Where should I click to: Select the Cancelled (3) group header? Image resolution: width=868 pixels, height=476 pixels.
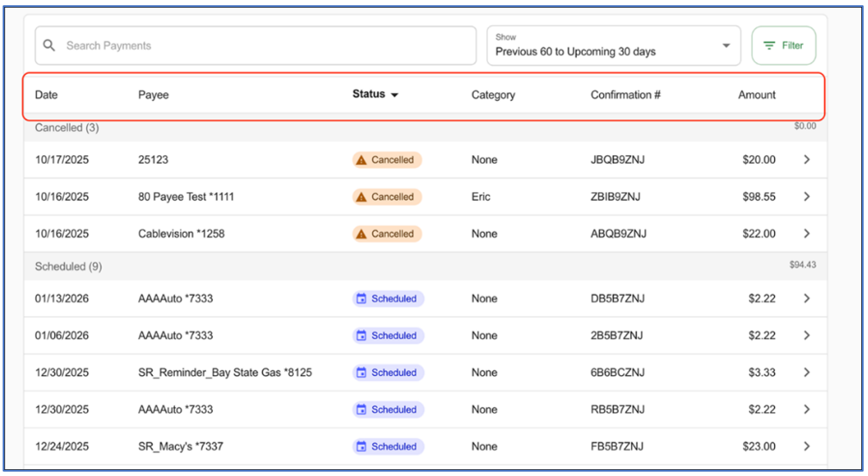point(66,128)
